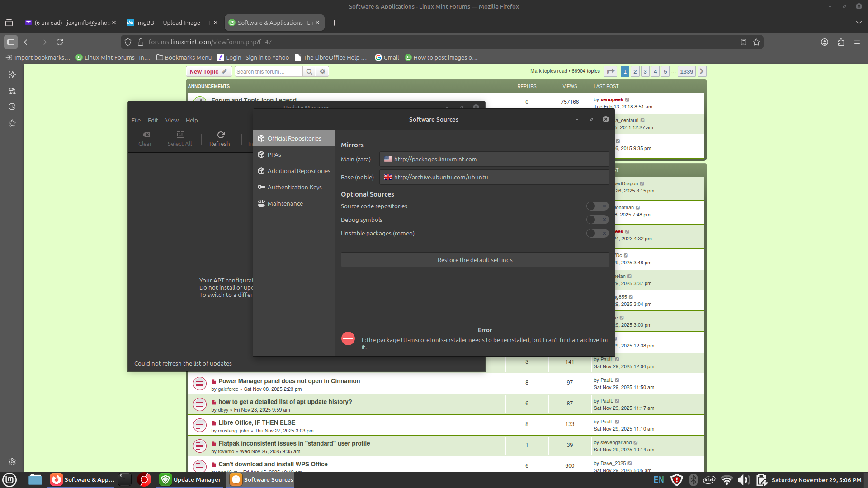The width and height of the screenshot is (868, 488).
Task: Reload the current page
Action: pos(60,42)
